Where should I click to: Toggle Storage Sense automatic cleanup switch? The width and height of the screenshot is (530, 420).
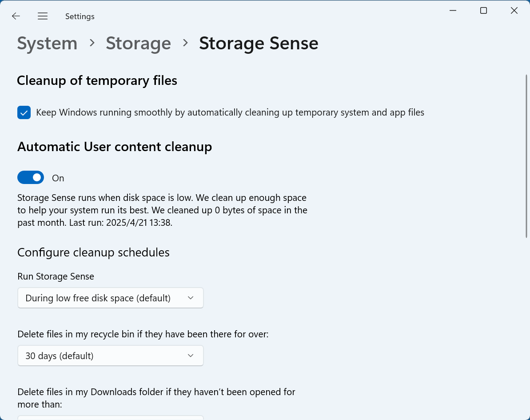(30, 177)
